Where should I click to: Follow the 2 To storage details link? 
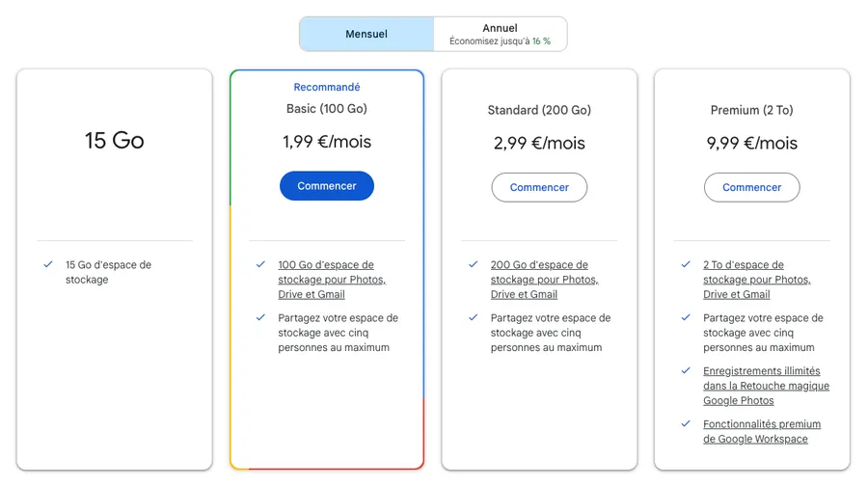click(x=756, y=280)
